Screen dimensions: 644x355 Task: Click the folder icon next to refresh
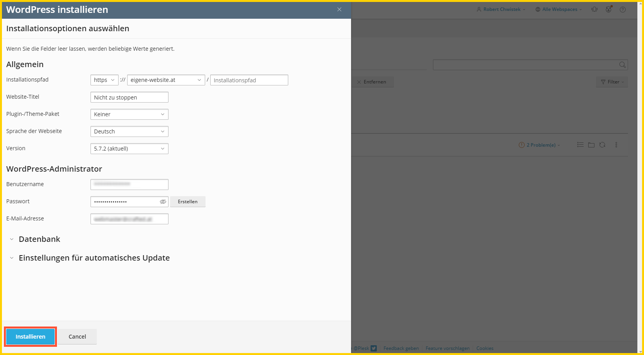[x=591, y=145]
